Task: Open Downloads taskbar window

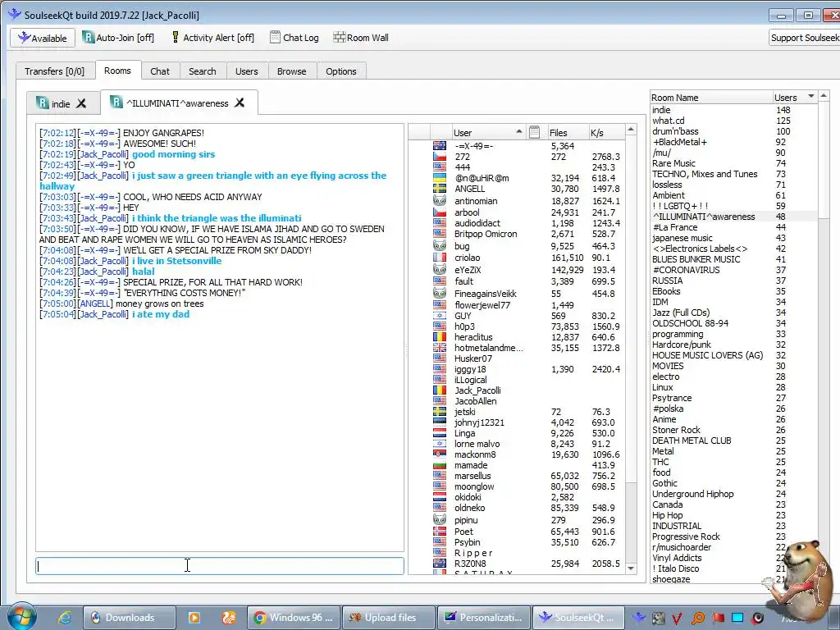Action: point(129,618)
